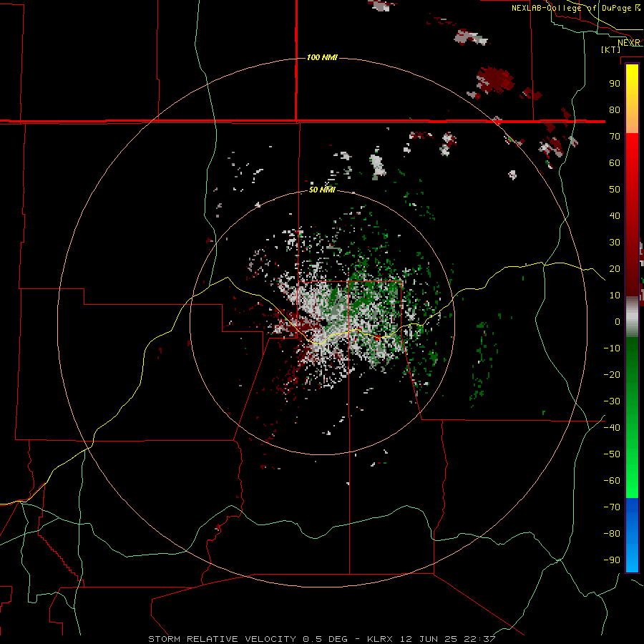The height and width of the screenshot is (644, 644).
Task: Click the KLRX radar site identifier
Action: click(380, 639)
